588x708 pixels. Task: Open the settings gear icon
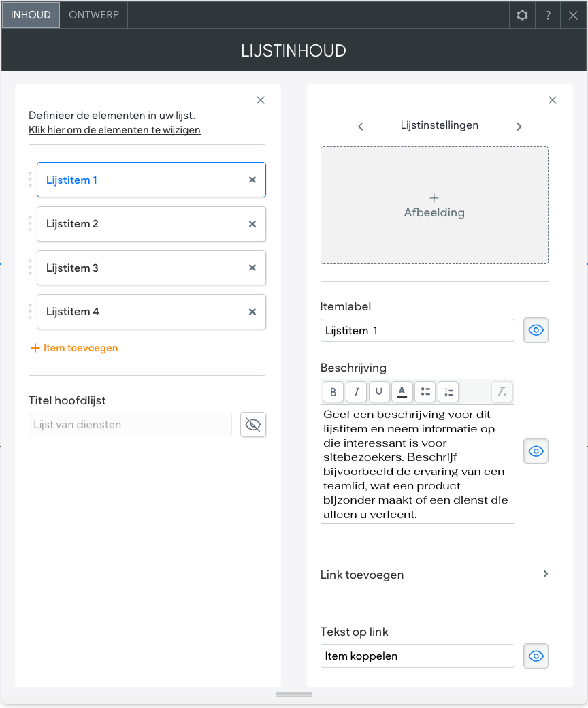[x=522, y=15]
